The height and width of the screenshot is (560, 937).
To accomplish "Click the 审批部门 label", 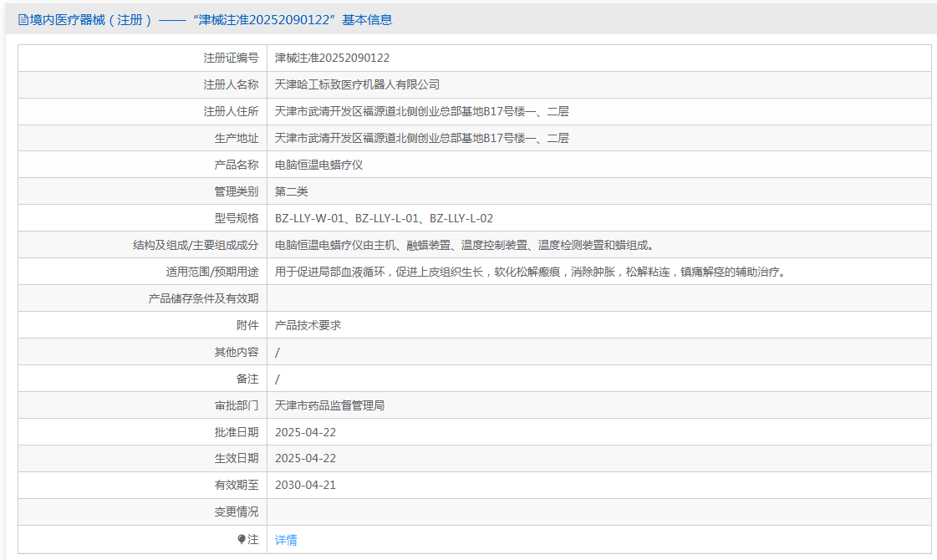I will (237, 406).
